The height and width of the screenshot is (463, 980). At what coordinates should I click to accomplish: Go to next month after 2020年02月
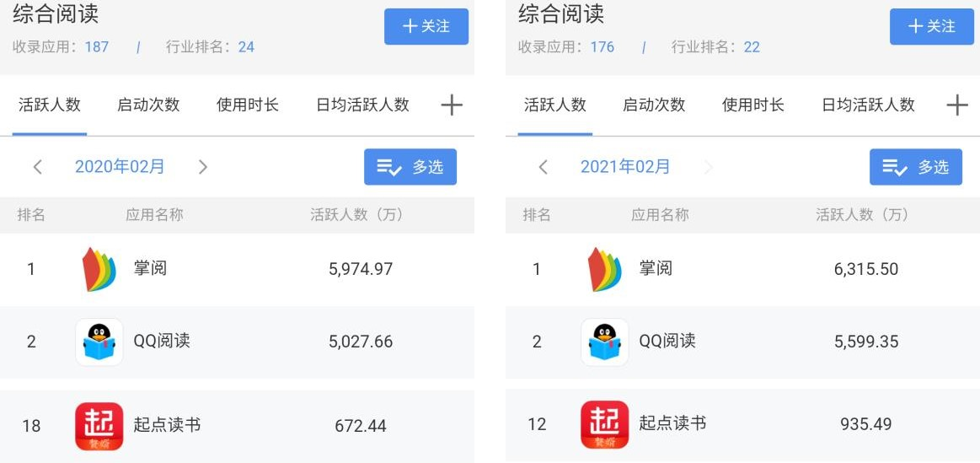point(202,167)
